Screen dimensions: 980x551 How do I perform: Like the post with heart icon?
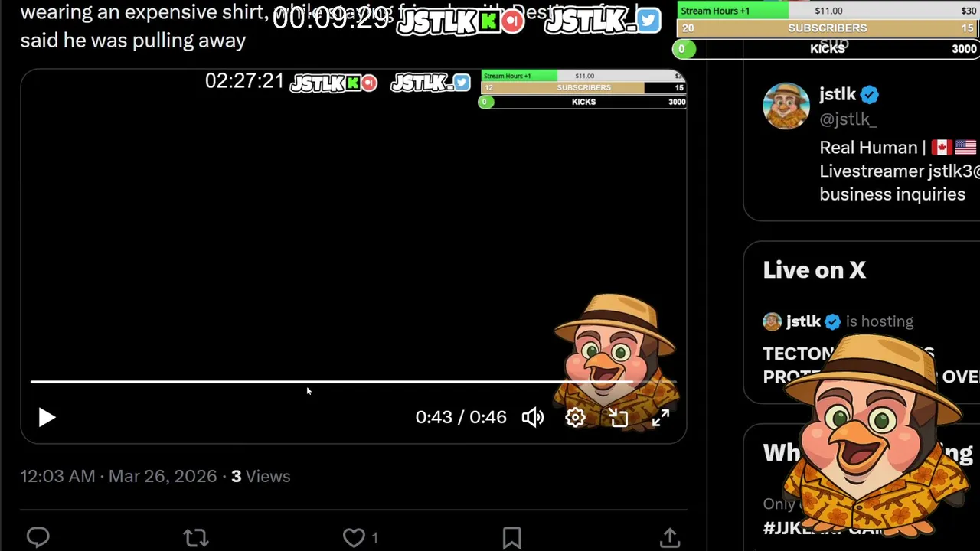[x=354, y=537]
